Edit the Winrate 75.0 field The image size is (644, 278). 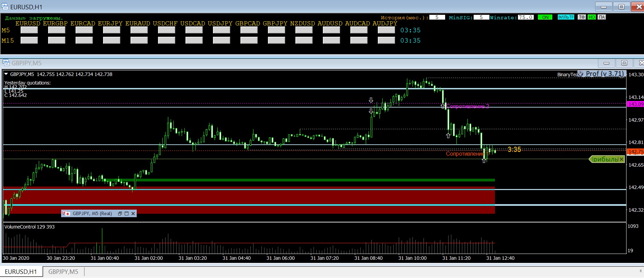pyautogui.click(x=526, y=17)
